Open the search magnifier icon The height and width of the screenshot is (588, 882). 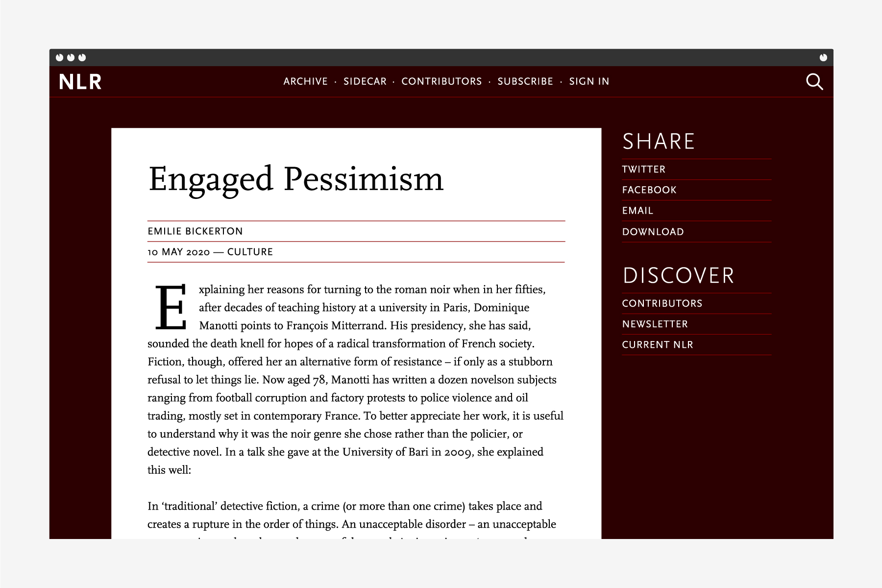(x=814, y=81)
